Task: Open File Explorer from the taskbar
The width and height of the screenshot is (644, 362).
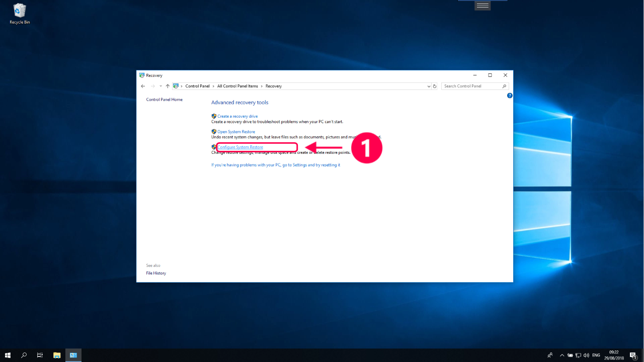Action: coord(57,355)
